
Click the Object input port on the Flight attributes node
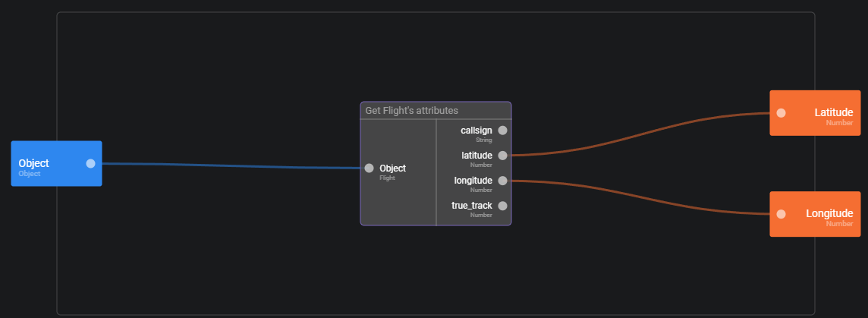click(x=369, y=168)
